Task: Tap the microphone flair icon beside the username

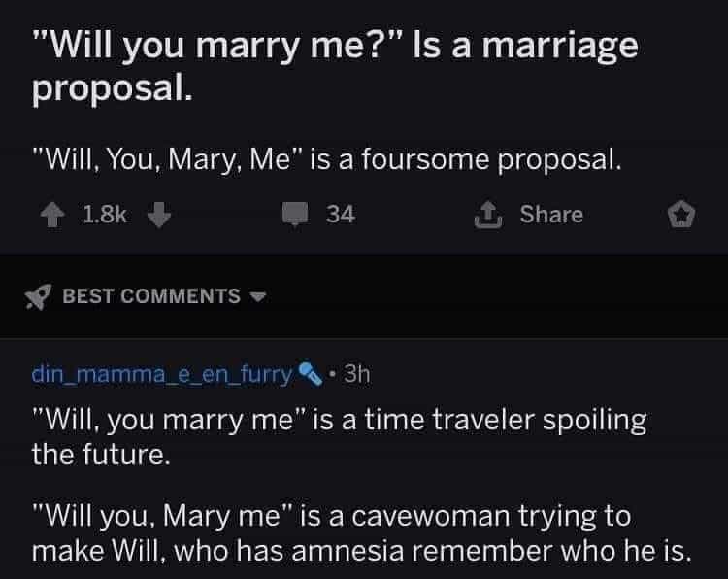Action: (309, 373)
